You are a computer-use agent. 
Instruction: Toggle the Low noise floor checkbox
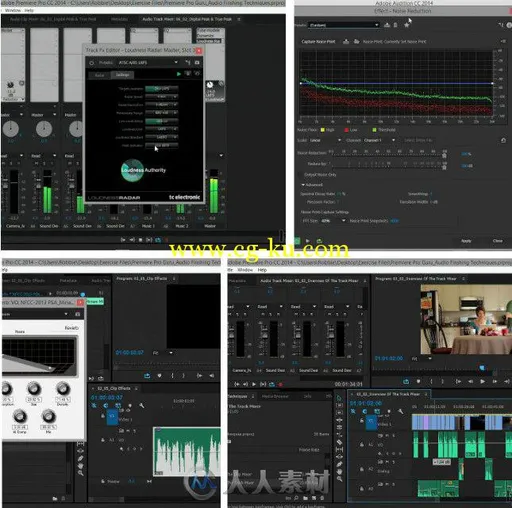click(x=346, y=130)
